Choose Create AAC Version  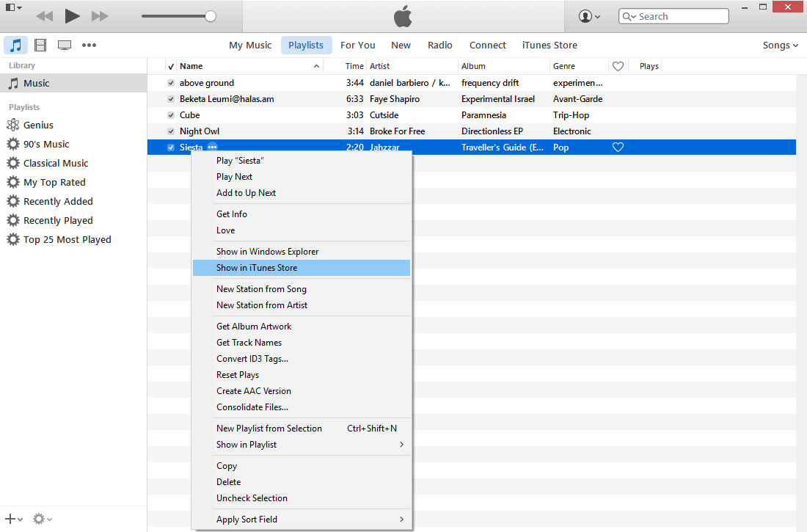click(302, 391)
